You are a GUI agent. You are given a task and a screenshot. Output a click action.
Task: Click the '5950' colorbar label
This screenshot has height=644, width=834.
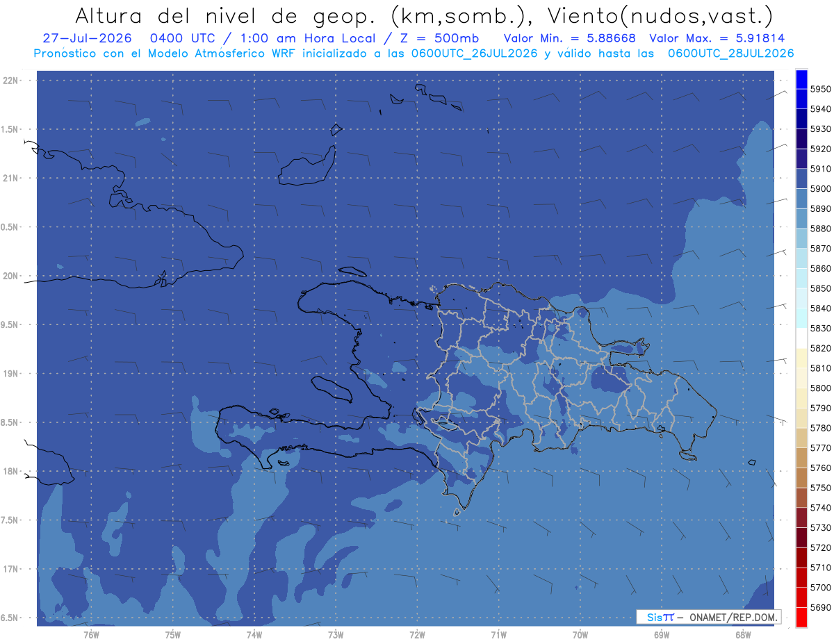point(821,89)
